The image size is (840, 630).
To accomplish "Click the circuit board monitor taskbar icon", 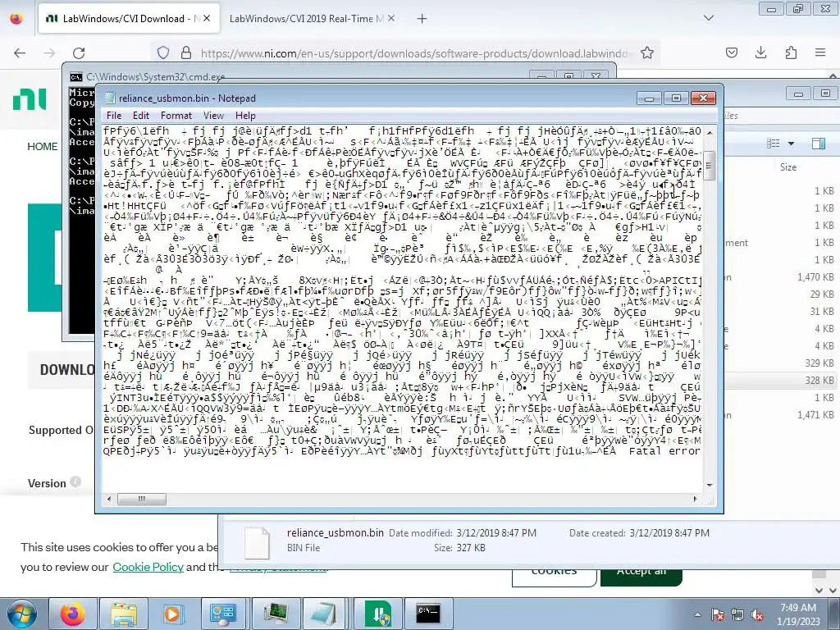I will (x=276, y=614).
